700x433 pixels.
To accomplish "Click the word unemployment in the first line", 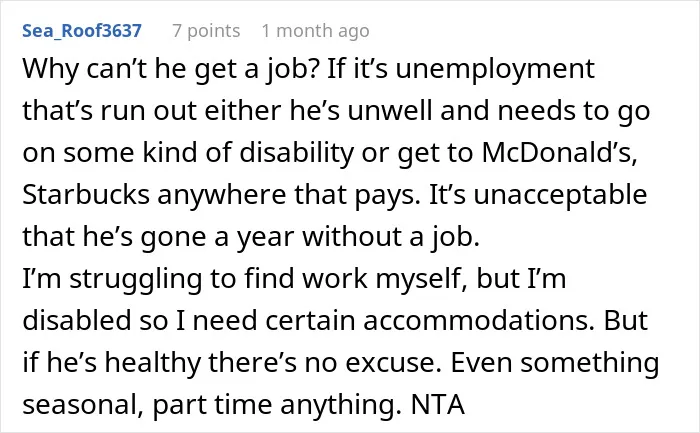I will coord(495,70).
